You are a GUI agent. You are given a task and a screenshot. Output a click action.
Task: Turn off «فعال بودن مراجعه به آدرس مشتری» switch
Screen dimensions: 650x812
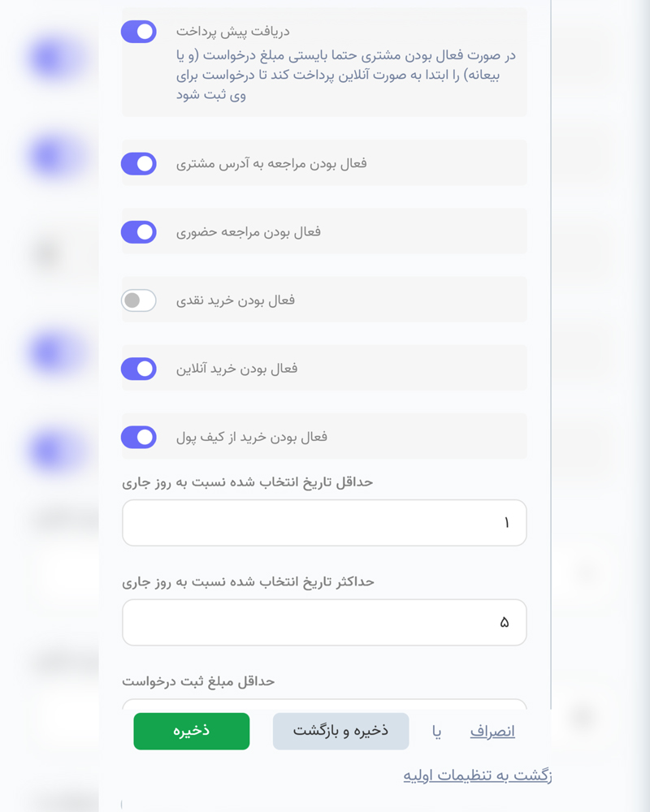click(x=138, y=163)
